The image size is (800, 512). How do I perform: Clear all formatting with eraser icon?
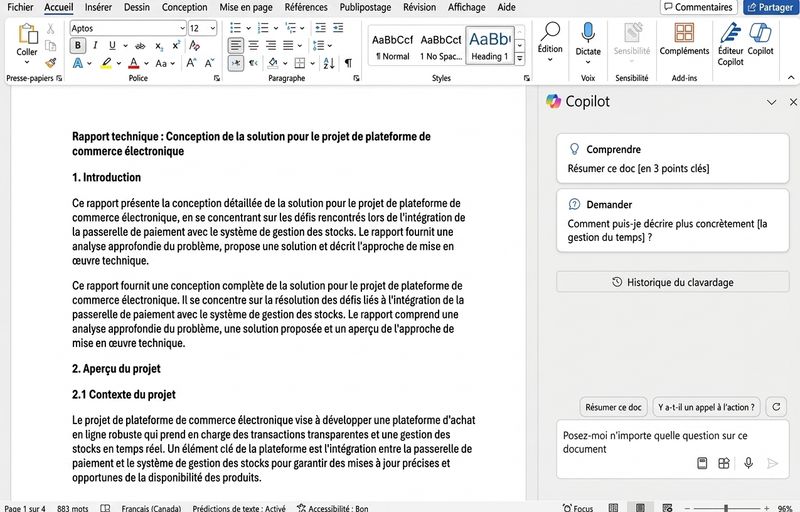tap(194, 45)
